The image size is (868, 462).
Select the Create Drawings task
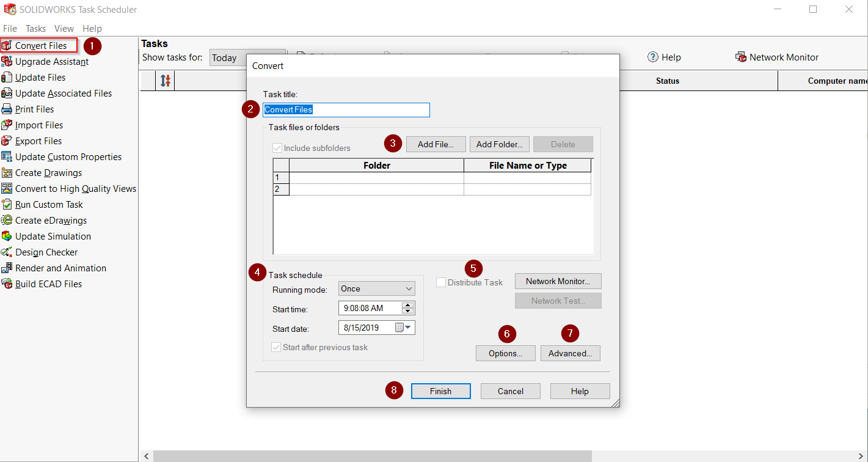[x=42, y=172]
